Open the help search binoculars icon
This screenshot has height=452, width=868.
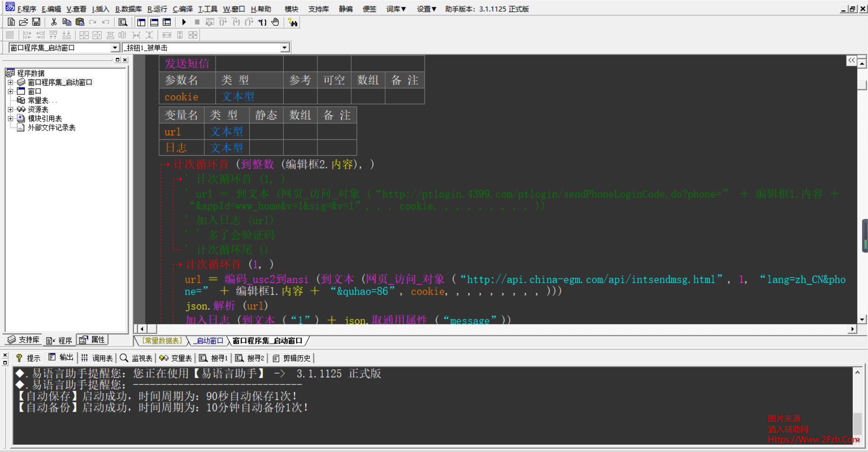coord(293,22)
